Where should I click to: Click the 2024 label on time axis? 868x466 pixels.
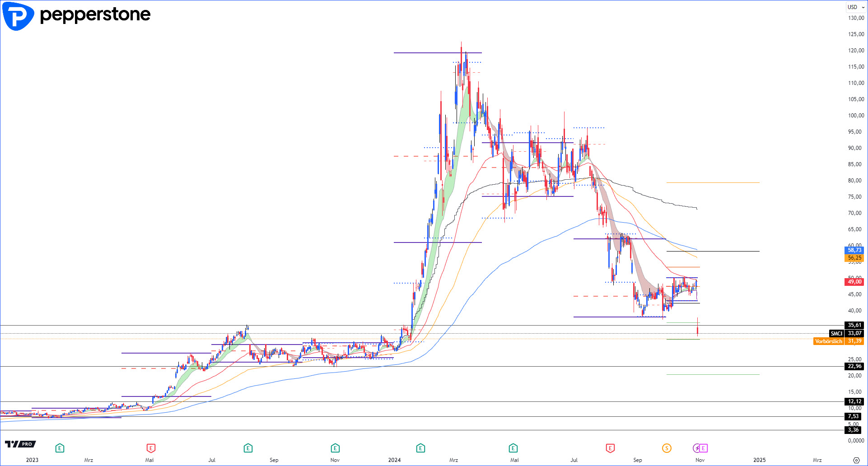394,460
